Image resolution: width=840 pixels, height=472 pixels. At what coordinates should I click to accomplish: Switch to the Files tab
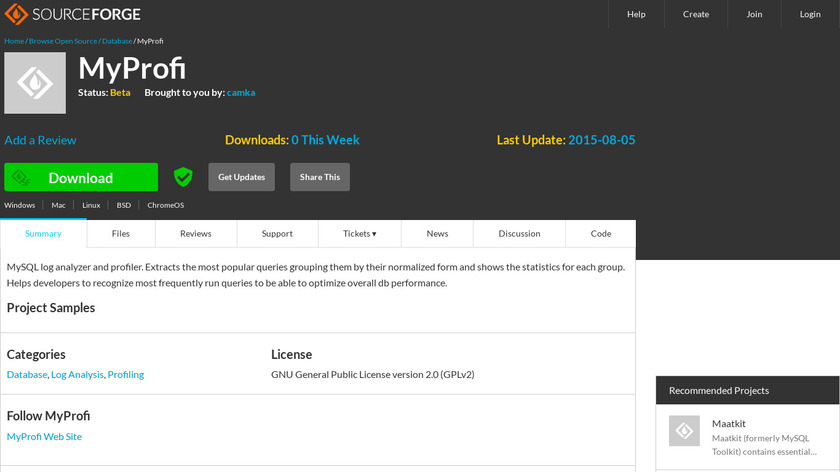pyautogui.click(x=121, y=234)
